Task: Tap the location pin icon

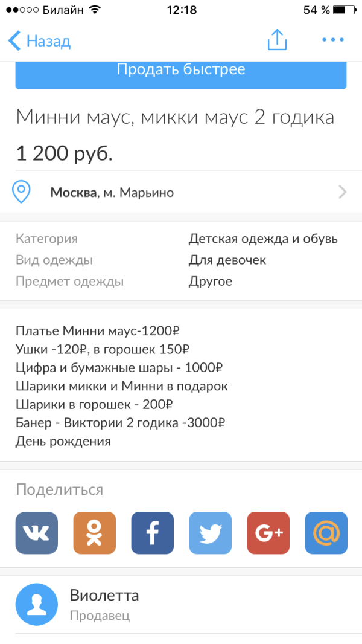Action: pyautogui.click(x=22, y=192)
